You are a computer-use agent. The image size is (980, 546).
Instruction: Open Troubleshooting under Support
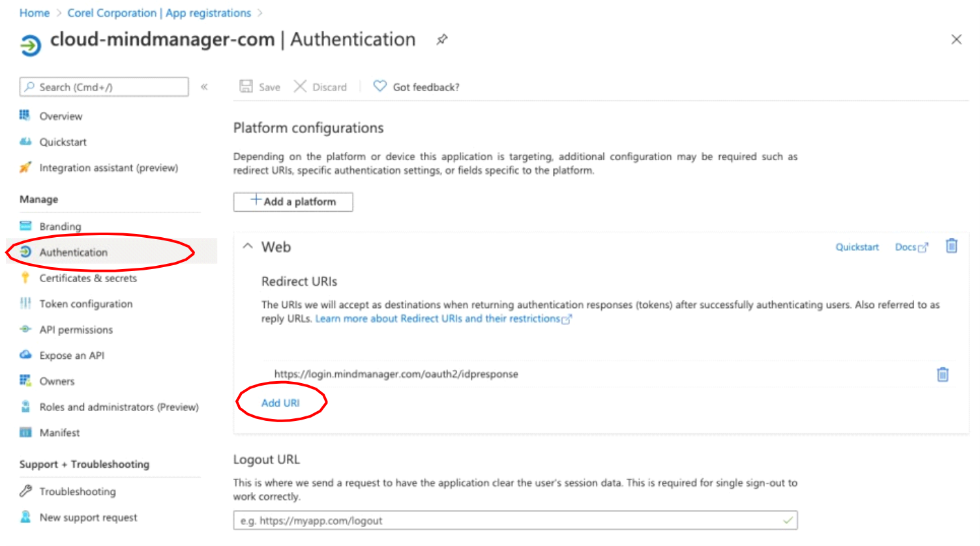(x=78, y=491)
